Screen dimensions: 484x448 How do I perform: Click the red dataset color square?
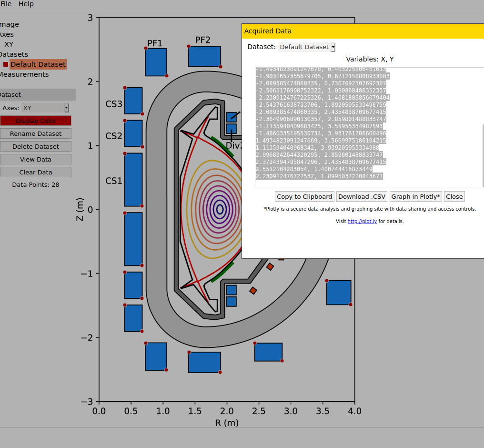[x=6, y=64]
